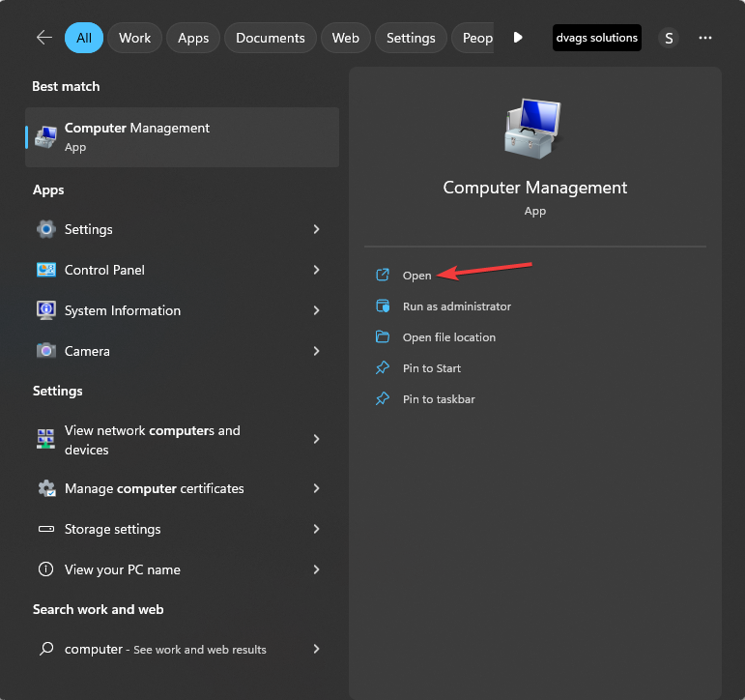Click the search magnifier icon beside computer

[46, 648]
